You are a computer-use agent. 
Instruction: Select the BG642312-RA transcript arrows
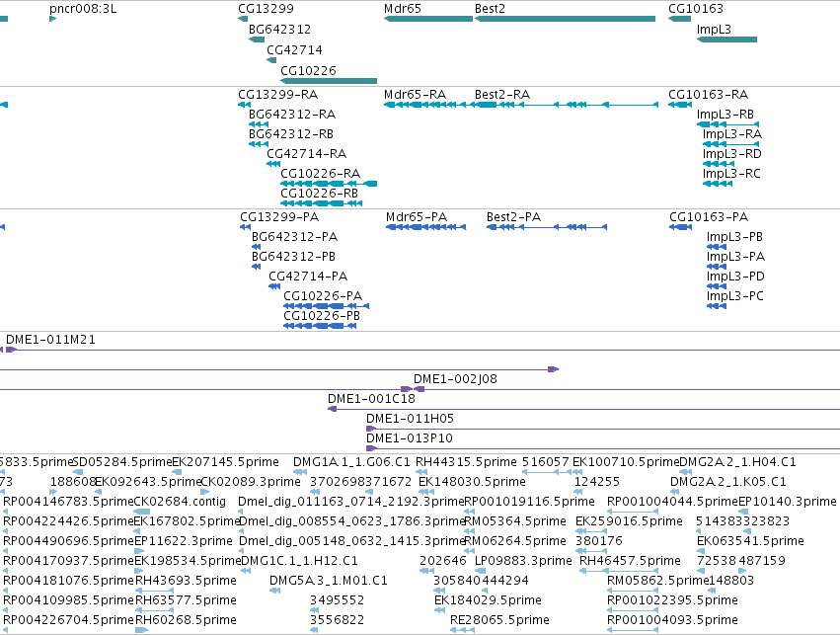click(259, 124)
